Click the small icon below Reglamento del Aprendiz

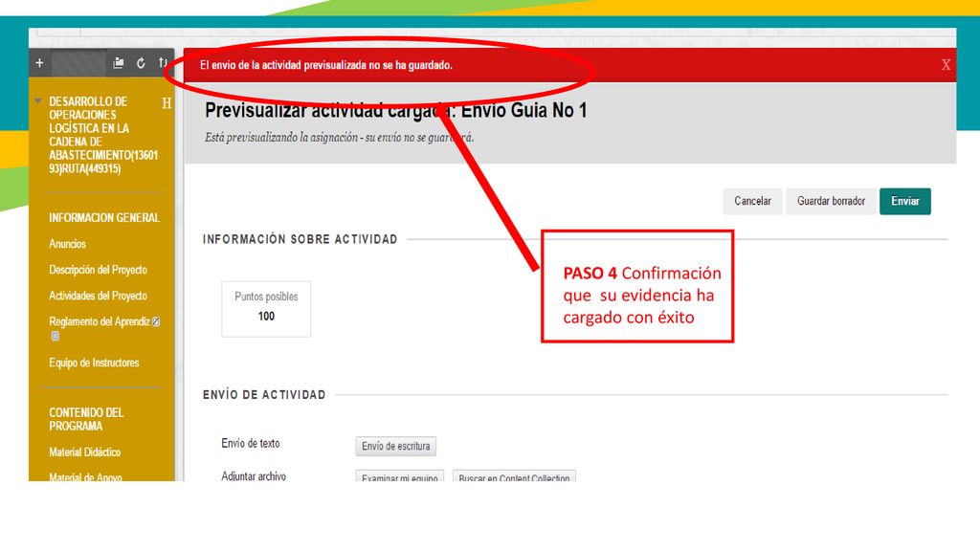coord(55,336)
